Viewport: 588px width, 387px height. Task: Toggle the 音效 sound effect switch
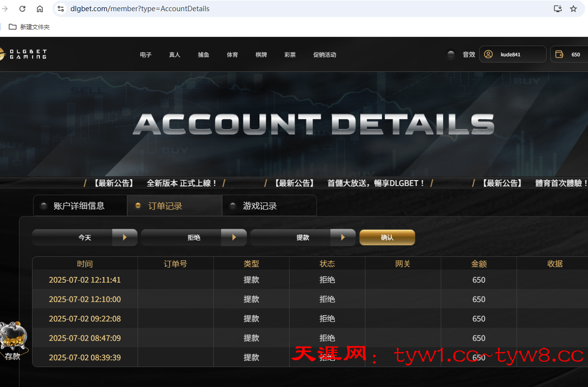(451, 54)
